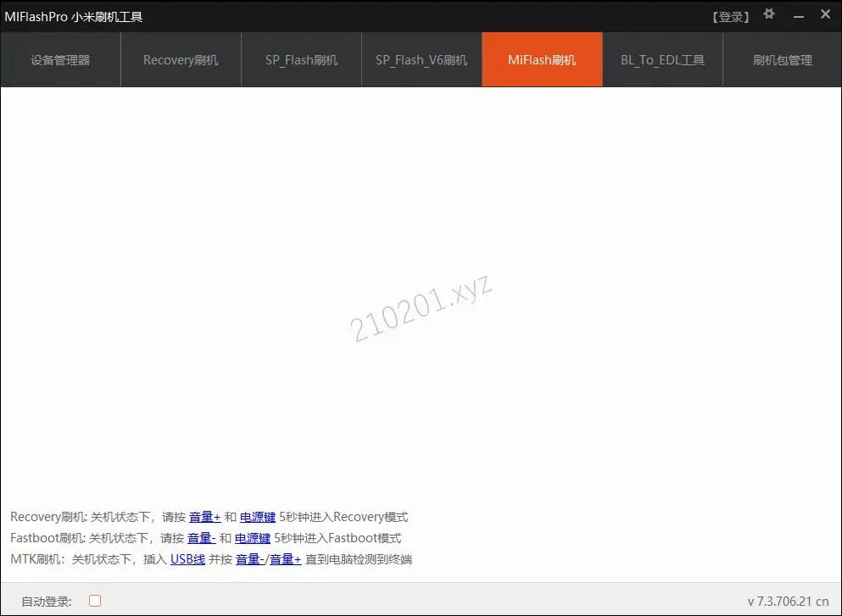Image resolution: width=842 pixels, height=616 pixels.
Task: Click 音量- link in Fastboot刷机 line
Action: click(x=201, y=538)
